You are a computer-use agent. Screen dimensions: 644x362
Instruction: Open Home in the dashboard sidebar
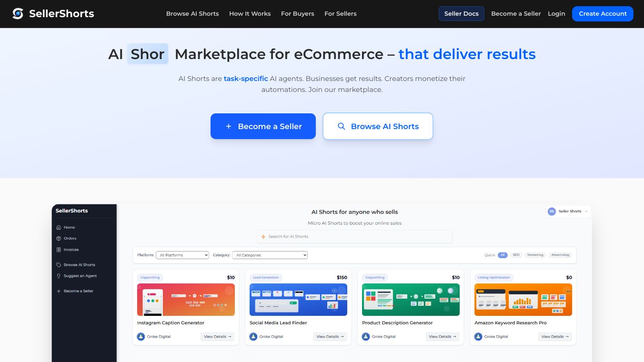click(x=66, y=227)
